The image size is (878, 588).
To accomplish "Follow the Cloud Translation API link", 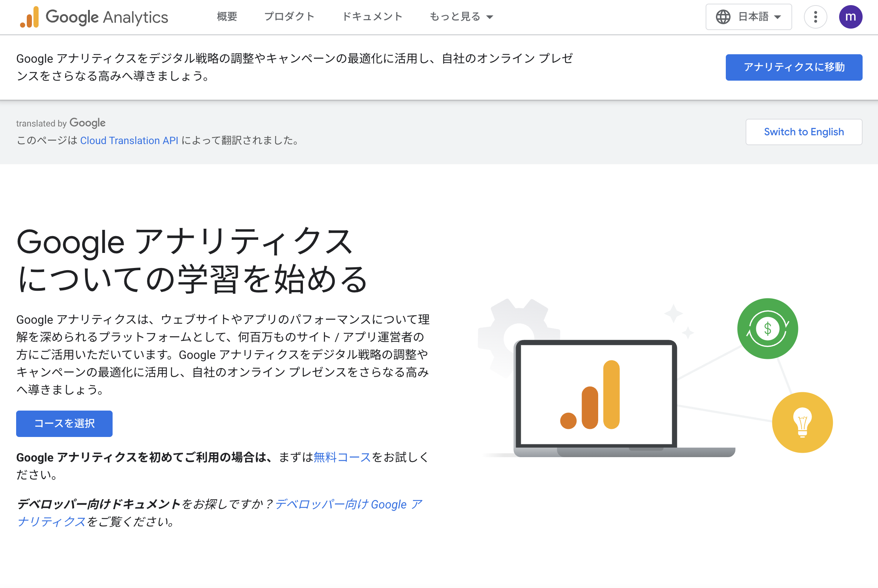I will click(x=129, y=141).
